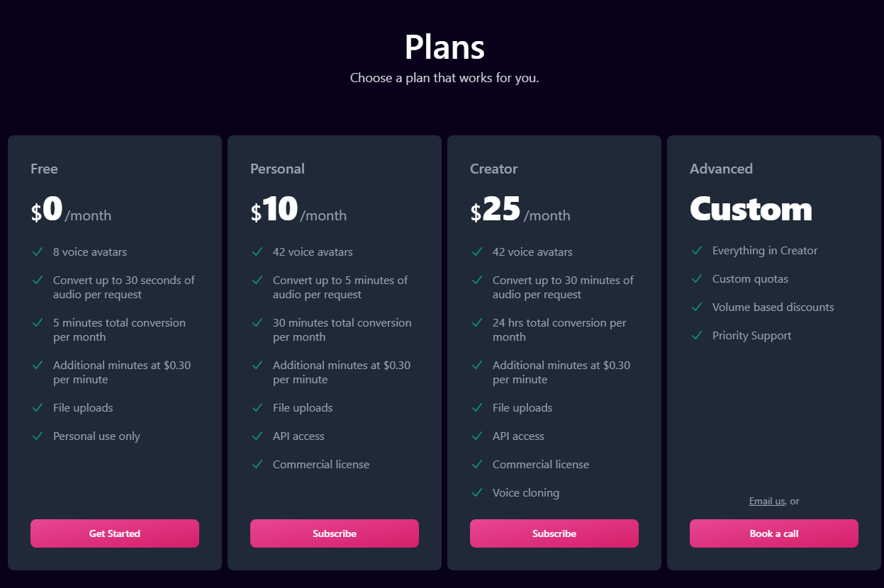Select the Free plan title
The height and width of the screenshot is (588, 884).
(x=44, y=169)
